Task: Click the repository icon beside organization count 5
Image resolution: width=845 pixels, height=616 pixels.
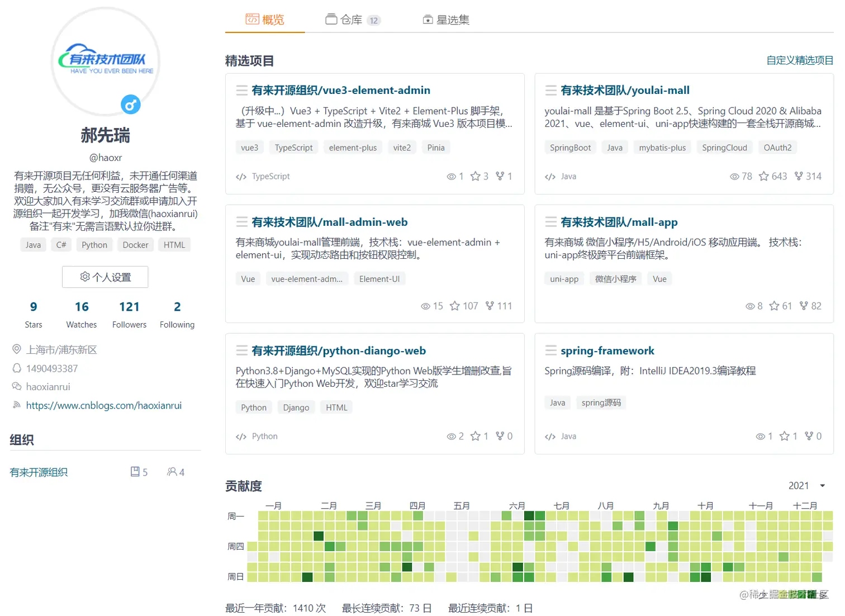Action: click(x=135, y=472)
